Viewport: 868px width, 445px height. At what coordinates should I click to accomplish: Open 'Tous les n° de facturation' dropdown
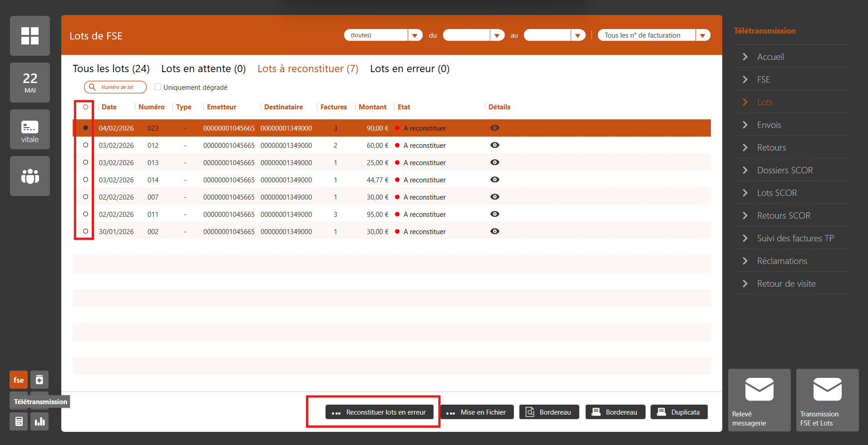point(654,35)
